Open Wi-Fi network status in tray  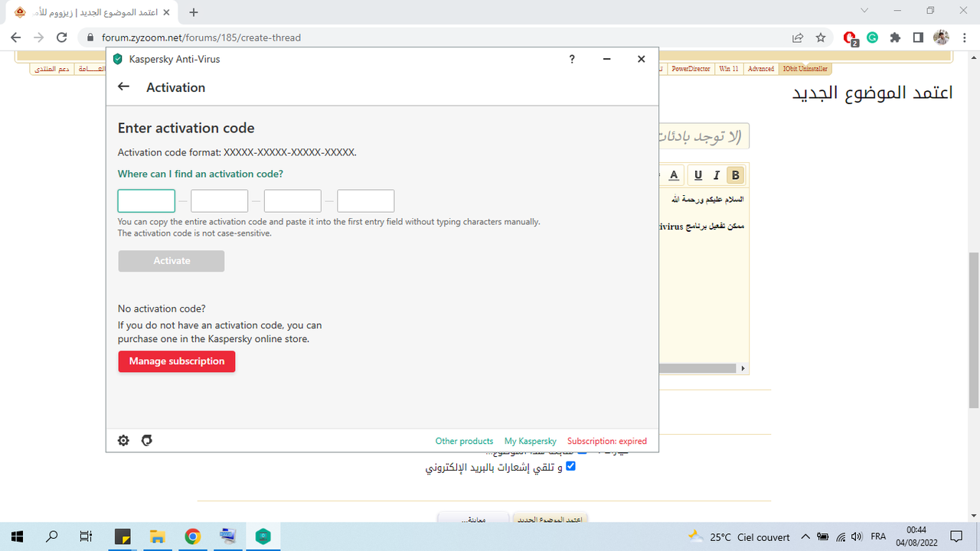[841, 536]
